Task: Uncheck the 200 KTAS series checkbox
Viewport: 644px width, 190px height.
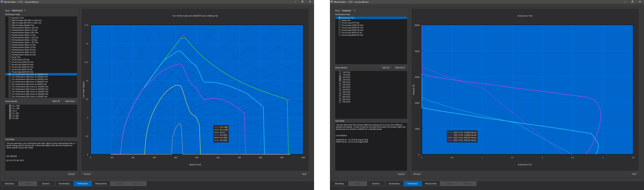Action: pos(340,77)
